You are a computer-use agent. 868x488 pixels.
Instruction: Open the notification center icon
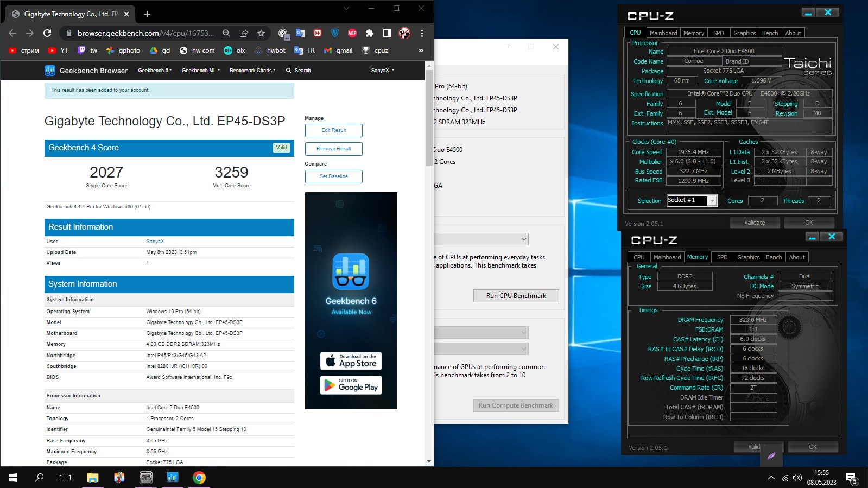[x=852, y=478]
